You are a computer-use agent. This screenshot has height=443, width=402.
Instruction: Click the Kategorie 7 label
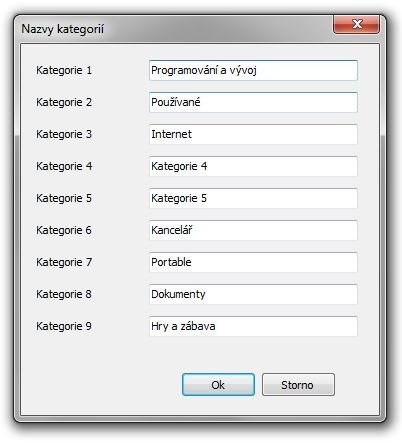tap(64, 262)
